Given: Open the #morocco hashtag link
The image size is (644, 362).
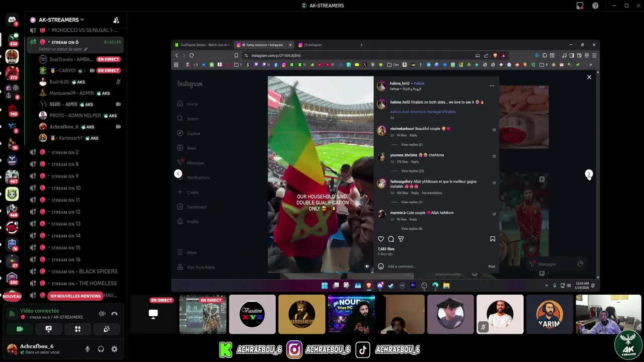Looking at the screenshot, I should (x=418, y=112).
